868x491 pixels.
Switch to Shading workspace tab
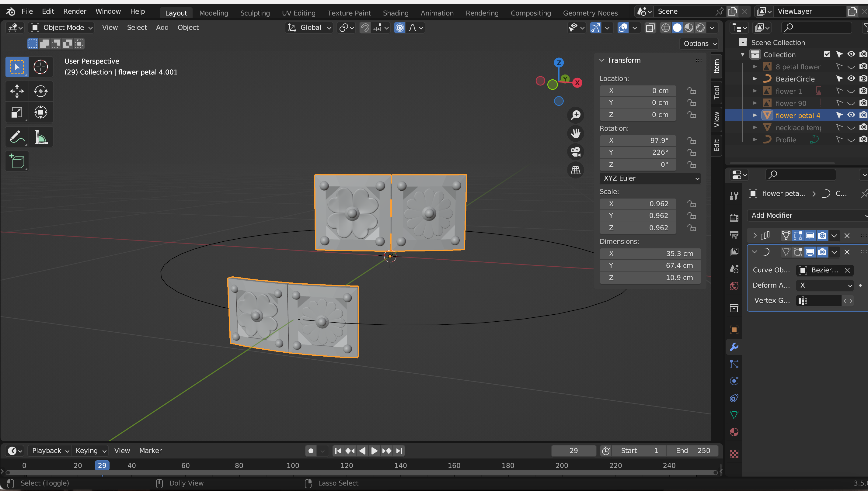(396, 13)
